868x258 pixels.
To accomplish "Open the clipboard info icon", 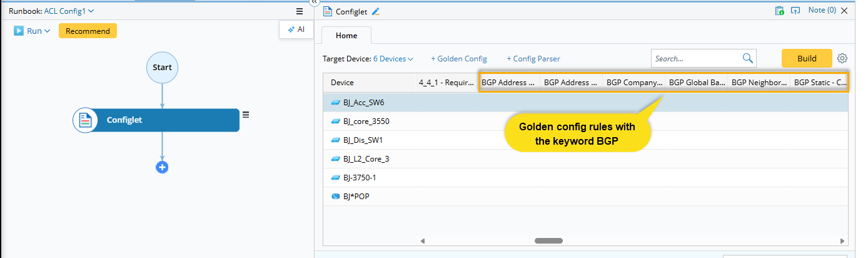I will tap(779, 11).
